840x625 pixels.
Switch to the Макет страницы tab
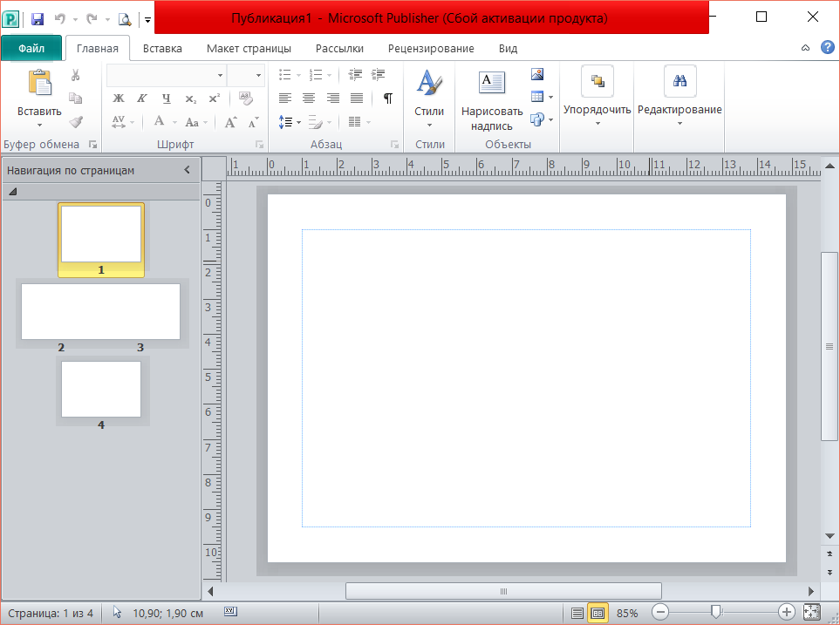point(249,48)
